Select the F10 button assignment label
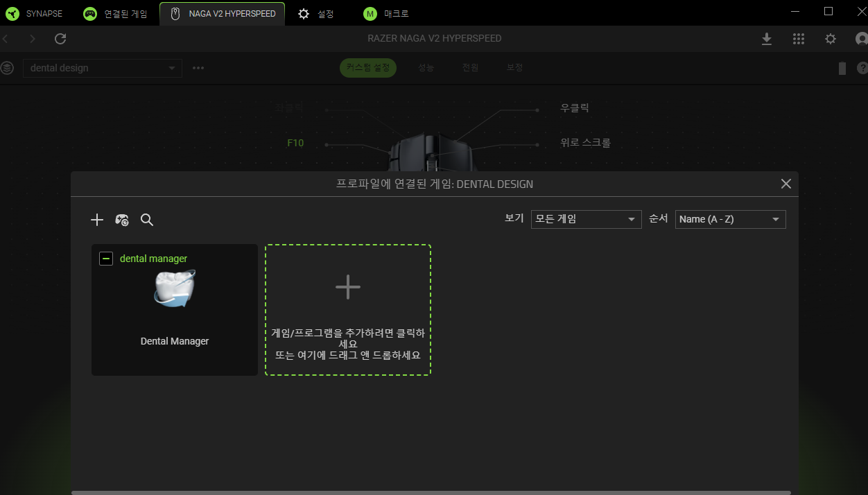This screenshot has height=495, width=868. coord(295,144)
